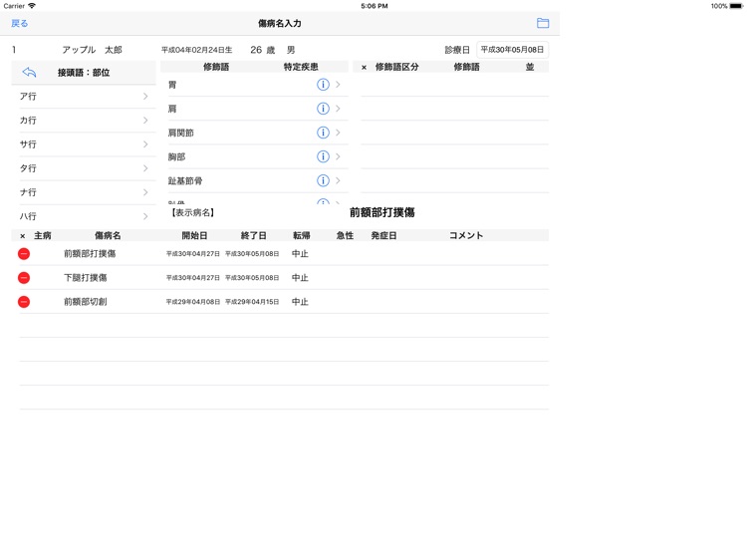Tap the 戻る back button

[x=20, y=23]
